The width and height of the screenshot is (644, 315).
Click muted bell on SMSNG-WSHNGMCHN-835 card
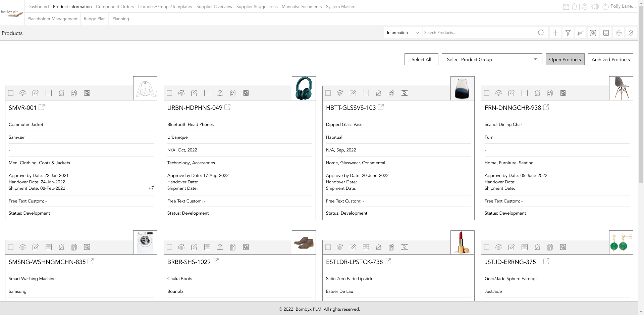coord(61,247)
